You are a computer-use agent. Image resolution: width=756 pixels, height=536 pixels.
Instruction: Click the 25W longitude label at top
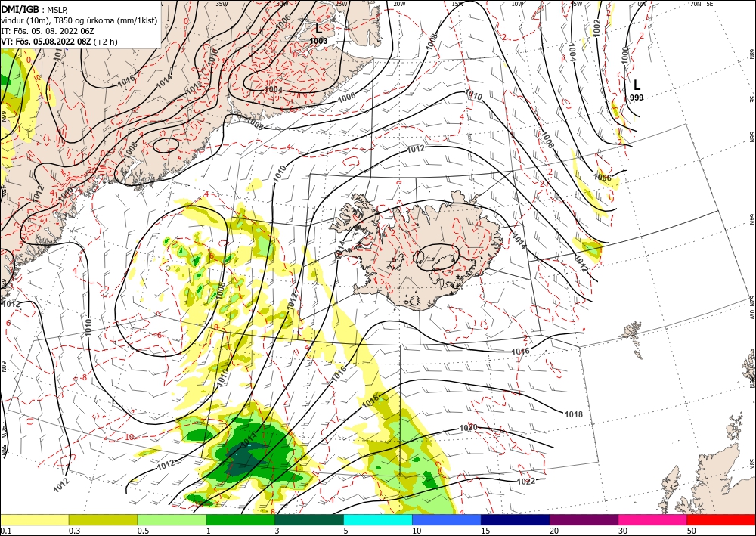[341, 3]
